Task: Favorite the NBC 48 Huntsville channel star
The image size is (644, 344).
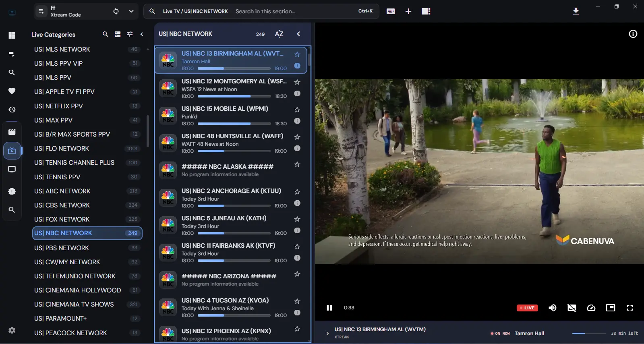Action: click(x=297, y=137)
